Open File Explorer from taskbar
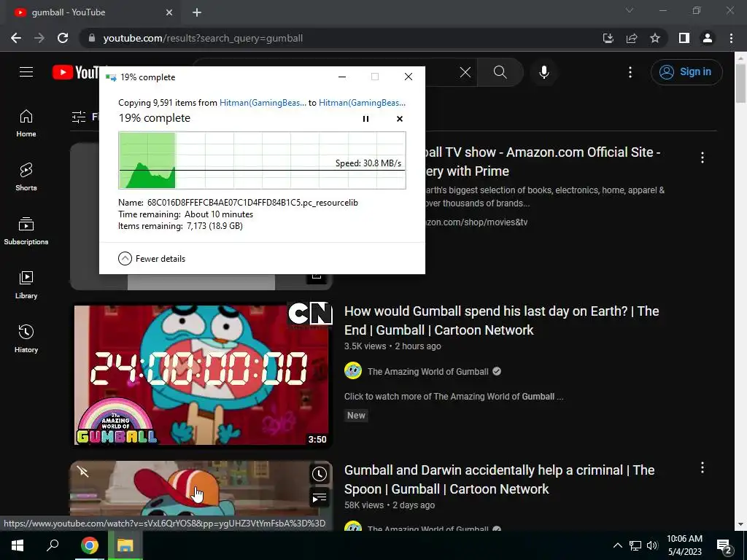This screenshot has height=560, width=747. pyautogui.click(x=125, y=545)
